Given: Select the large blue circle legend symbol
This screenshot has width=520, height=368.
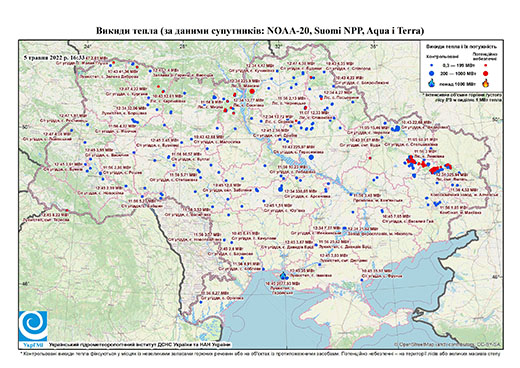Looking at the screenshot, I should [x=432, y=73].
